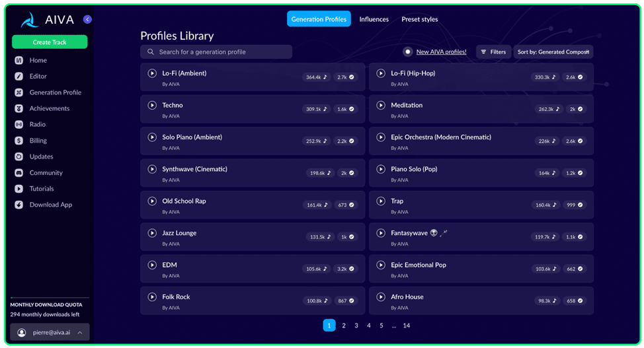This screenshot has height=348, width=644.
Task: Click the Editor pencil icon
Action: tap(19, 77)
